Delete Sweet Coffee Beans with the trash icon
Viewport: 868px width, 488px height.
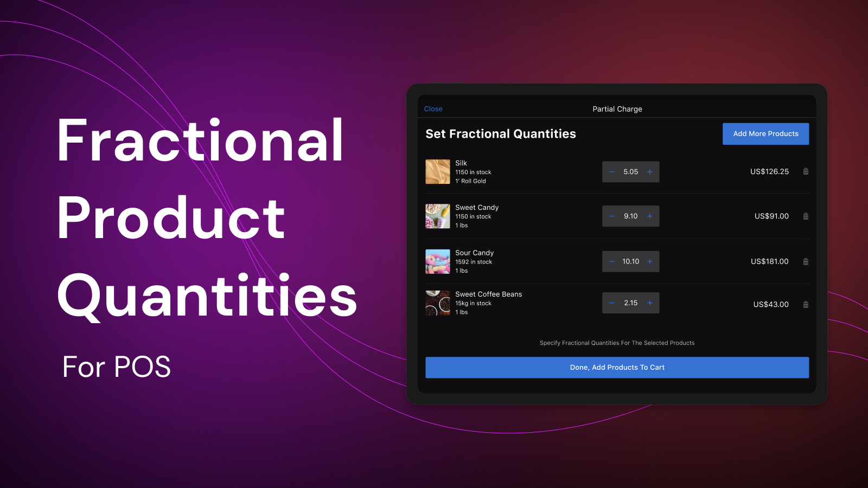coord(806,304)
